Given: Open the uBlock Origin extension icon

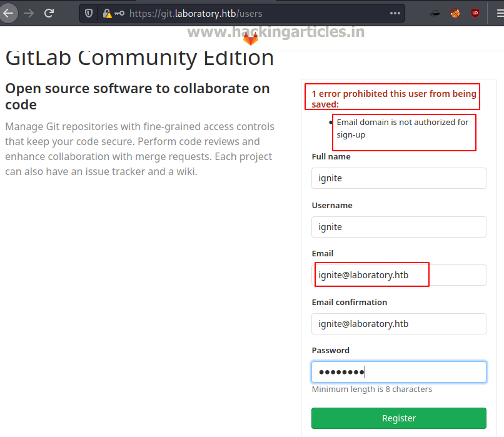Looking at the screenshot, I should pyautogui.click(x=475, y=14).
